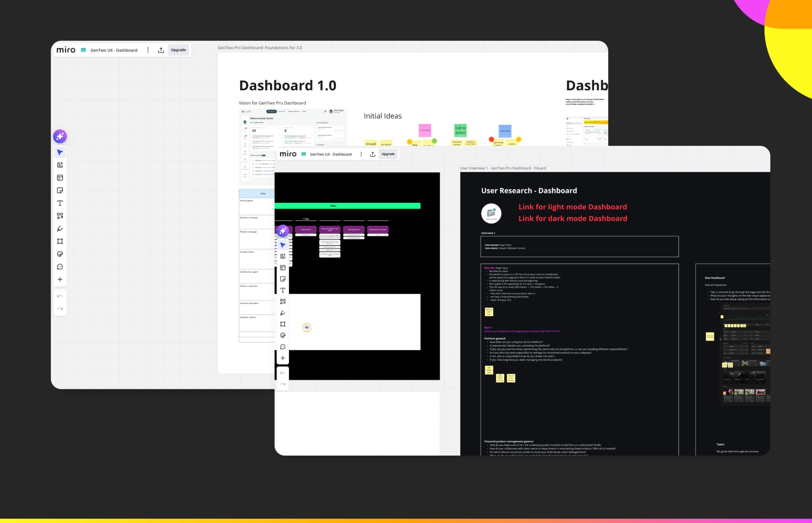Click the 'Paying agent' table row
Viewport: 812px width, 523px height.
[x=257, y=206]
